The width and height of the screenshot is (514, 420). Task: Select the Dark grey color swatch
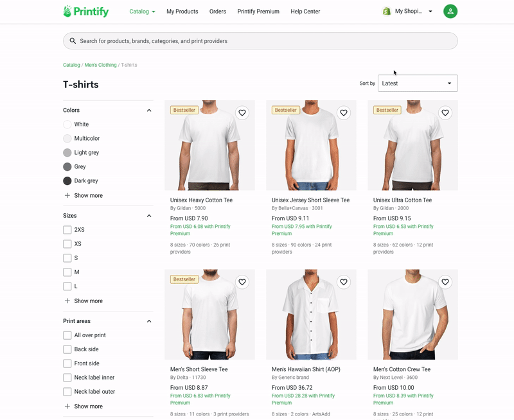point(67,180)
